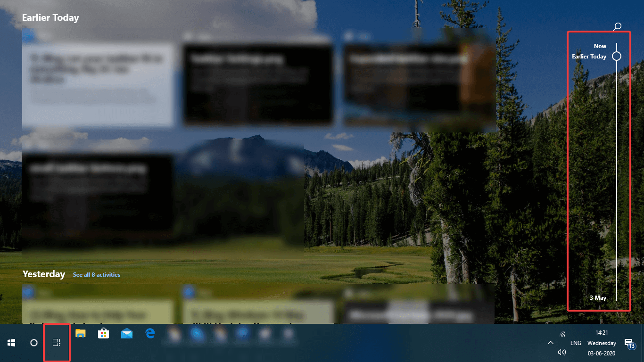The image size is (644, 362).
Task: Select the Earlier Today section header
Action: 50,17
